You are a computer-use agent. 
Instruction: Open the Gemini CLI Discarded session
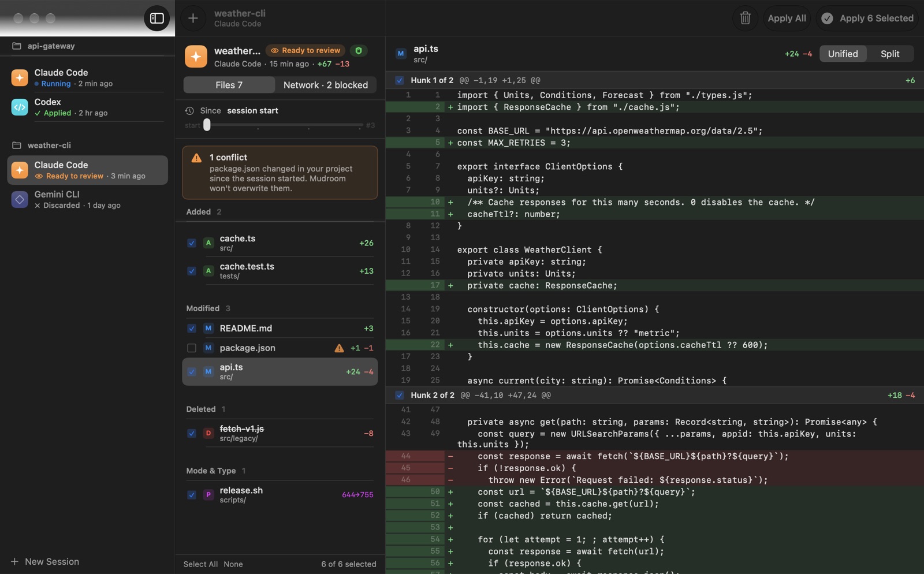pos(87,200)
